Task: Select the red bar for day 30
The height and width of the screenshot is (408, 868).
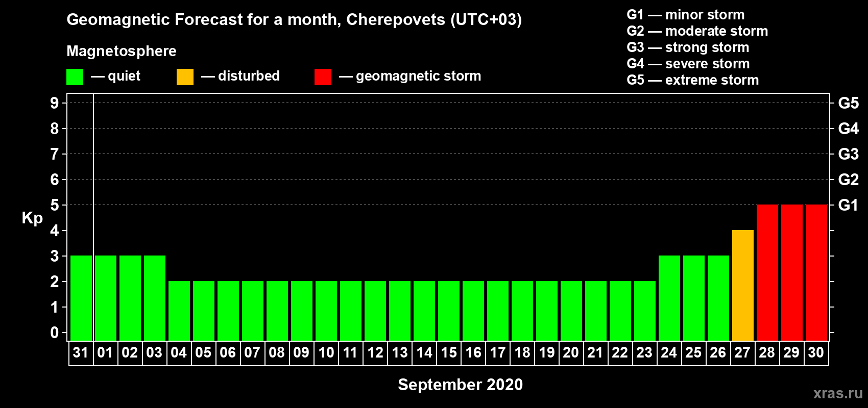Action: point(816,272)
